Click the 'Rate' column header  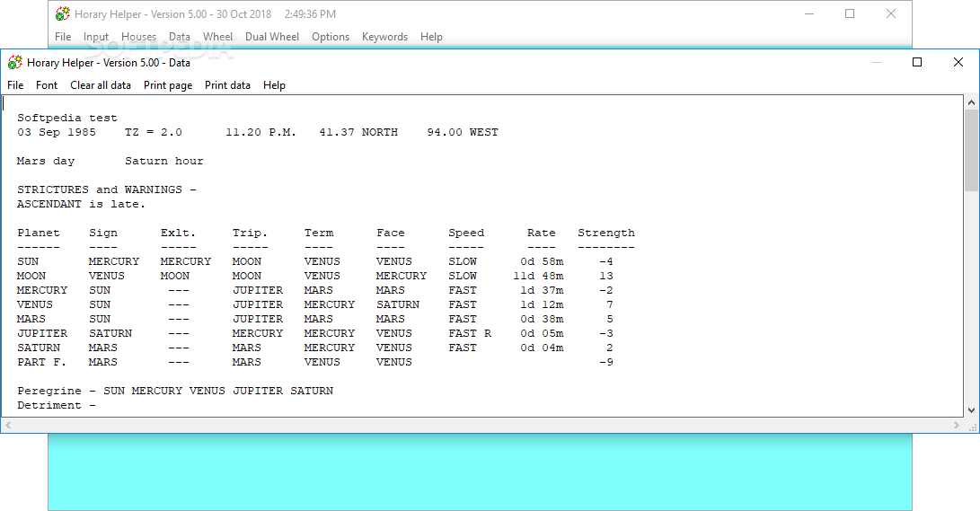[x=542, y=233]
